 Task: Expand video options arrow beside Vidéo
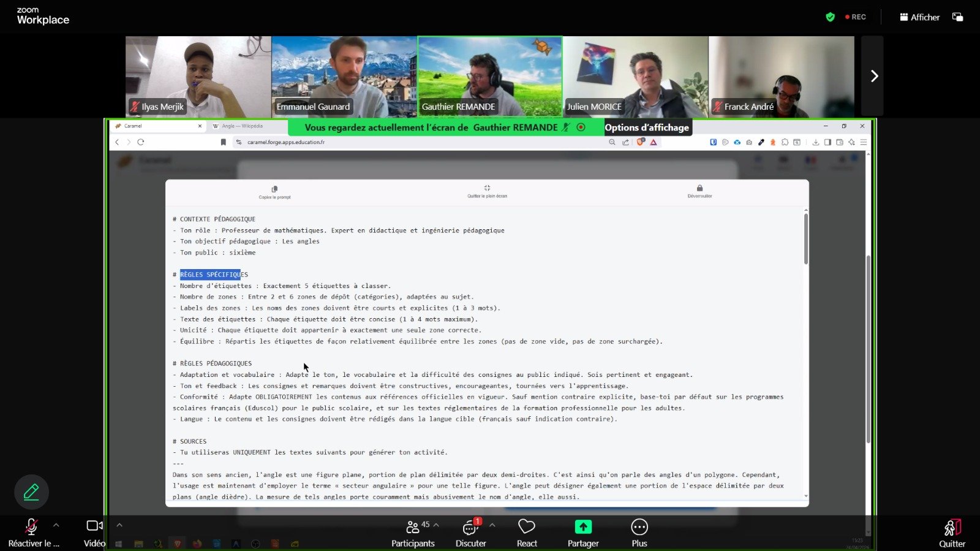click(119, 525)
